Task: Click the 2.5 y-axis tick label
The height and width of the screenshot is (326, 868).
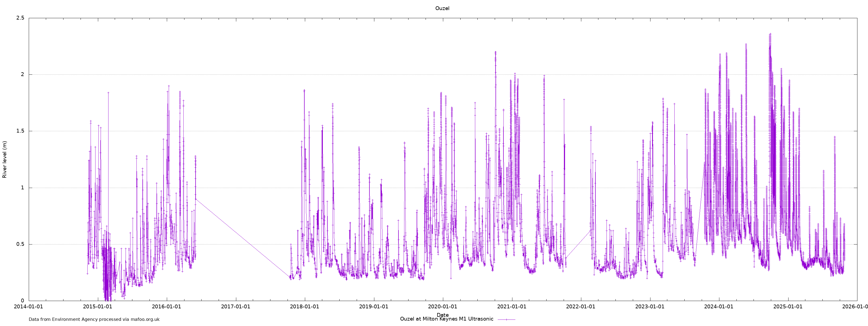Action: coord(20,18)
